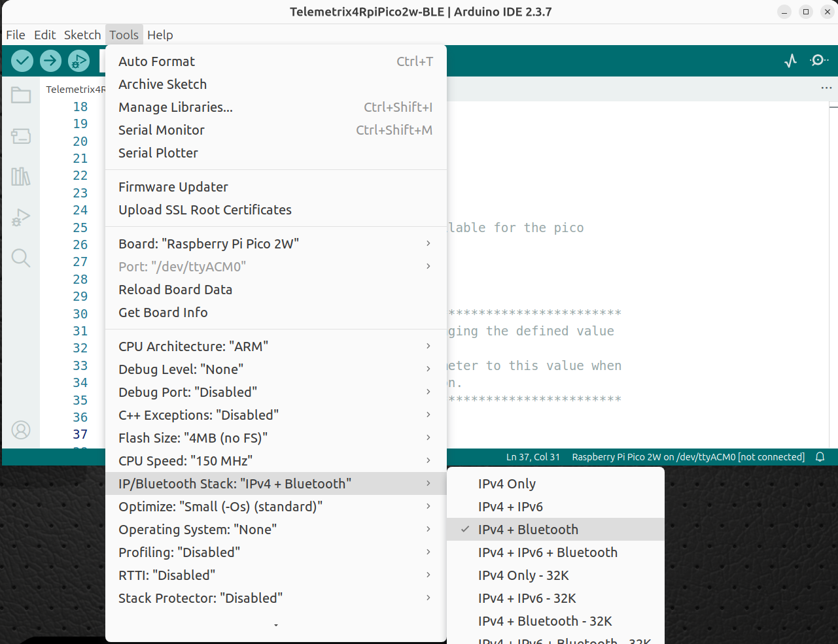Choose Manage Libraries... from Tools menu

coord(175,107)
